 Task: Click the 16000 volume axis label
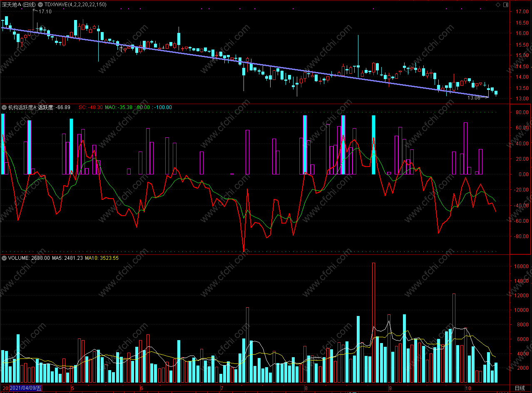pyautogui.click(x=522, y=266)
